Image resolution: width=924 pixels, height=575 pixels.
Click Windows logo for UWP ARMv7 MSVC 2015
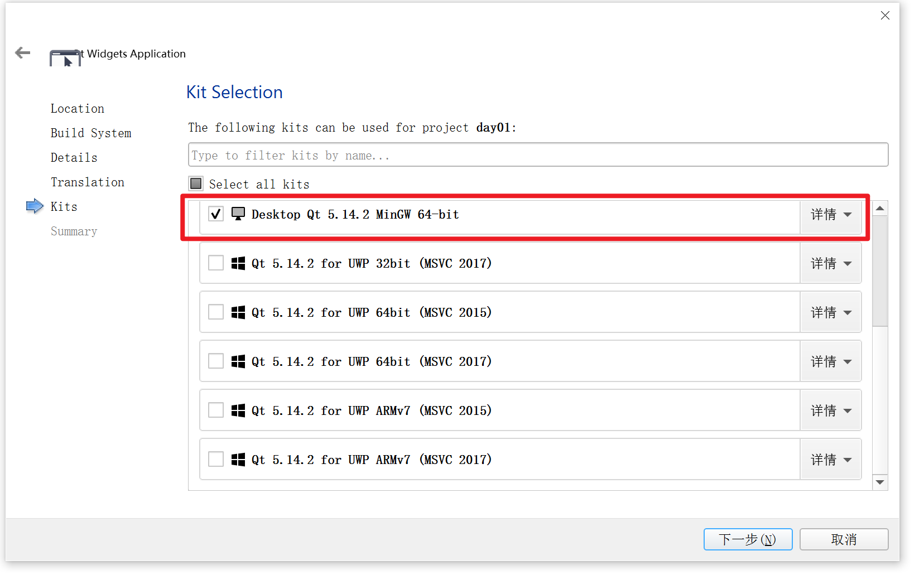238,410
